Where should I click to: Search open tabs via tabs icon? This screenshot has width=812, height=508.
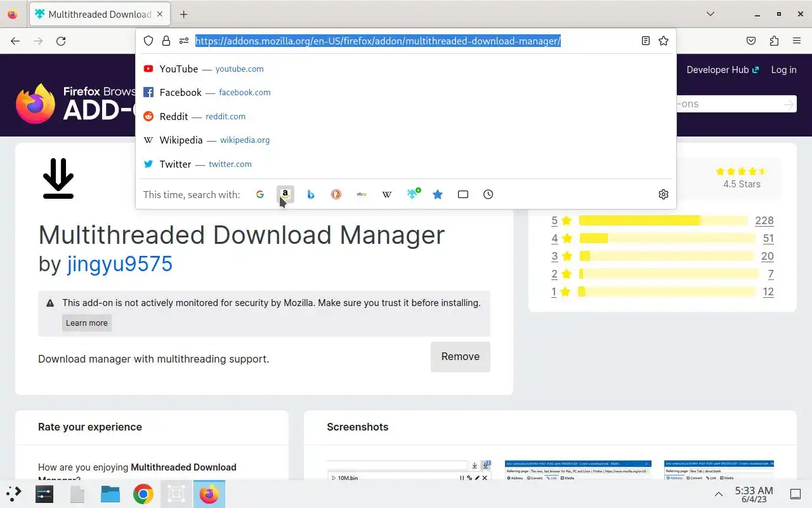point(463,194)
